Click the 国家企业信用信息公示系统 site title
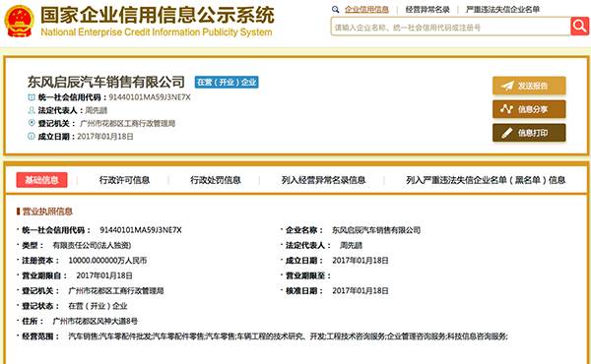The width and height of the screenshot is (591, 364). click(x=158, y=15)
